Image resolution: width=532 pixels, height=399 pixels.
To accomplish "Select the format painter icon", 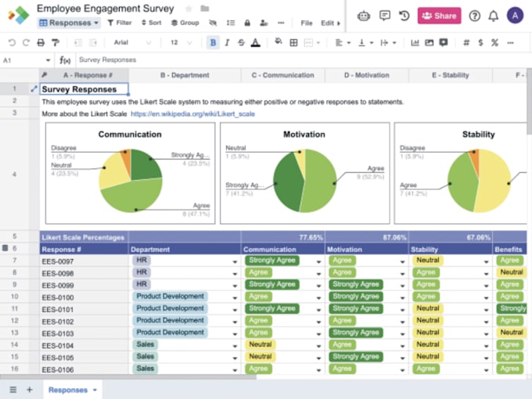I will (x=56, y=42).
